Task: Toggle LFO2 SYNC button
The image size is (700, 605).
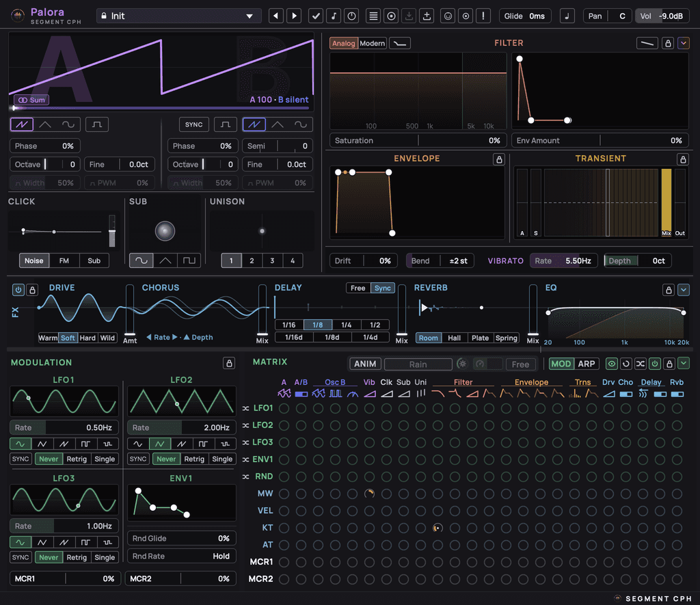Action: click(x=138, y=459)
